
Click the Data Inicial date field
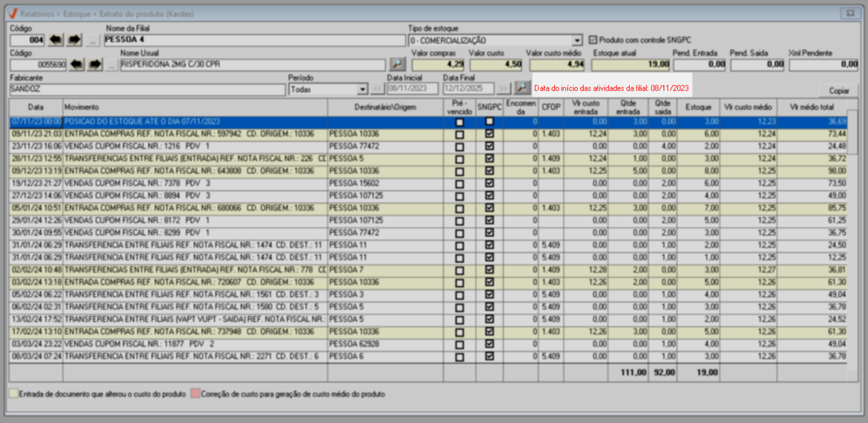[412, 89]
